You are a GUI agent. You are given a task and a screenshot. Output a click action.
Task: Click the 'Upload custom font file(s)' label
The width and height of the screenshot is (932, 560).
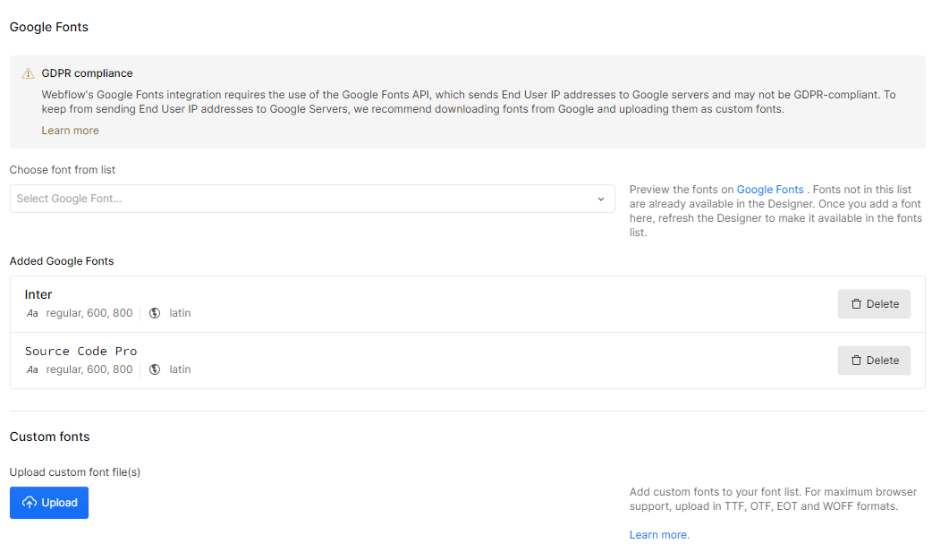(75, 472)
